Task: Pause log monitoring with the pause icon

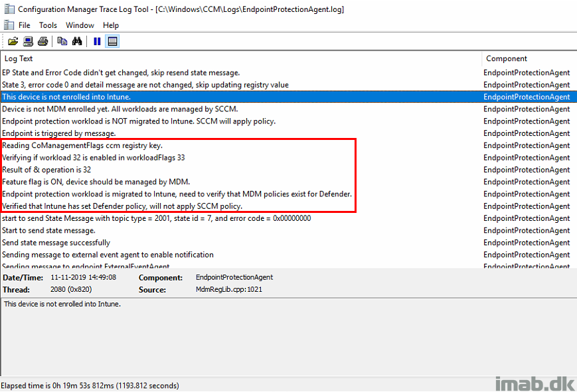Action: (x=97, y=41)
